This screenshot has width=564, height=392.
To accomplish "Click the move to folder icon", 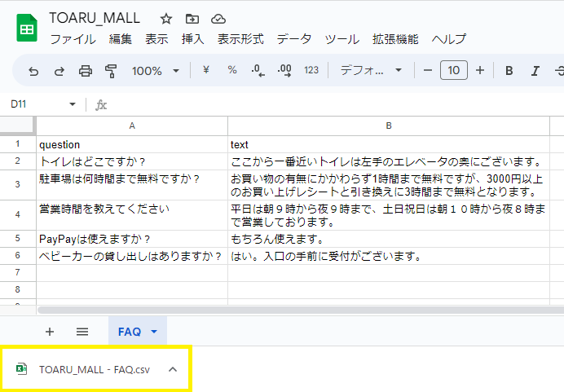I will 192,19.
